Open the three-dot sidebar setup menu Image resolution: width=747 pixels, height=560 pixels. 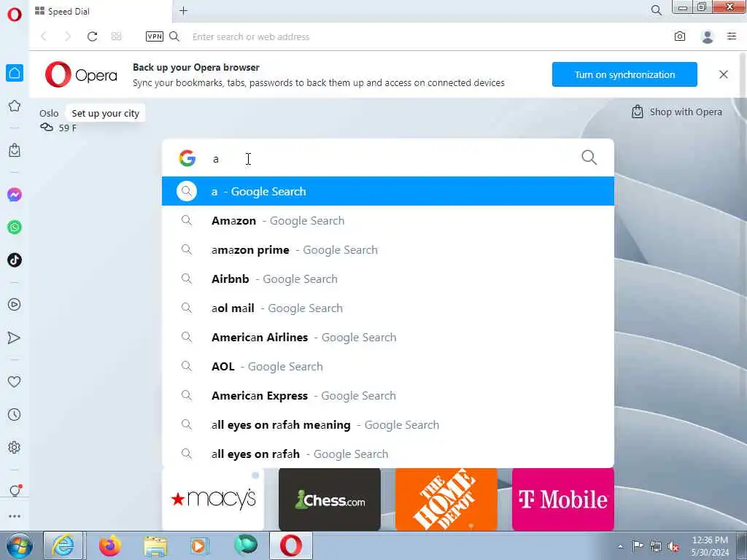point(15,516)
